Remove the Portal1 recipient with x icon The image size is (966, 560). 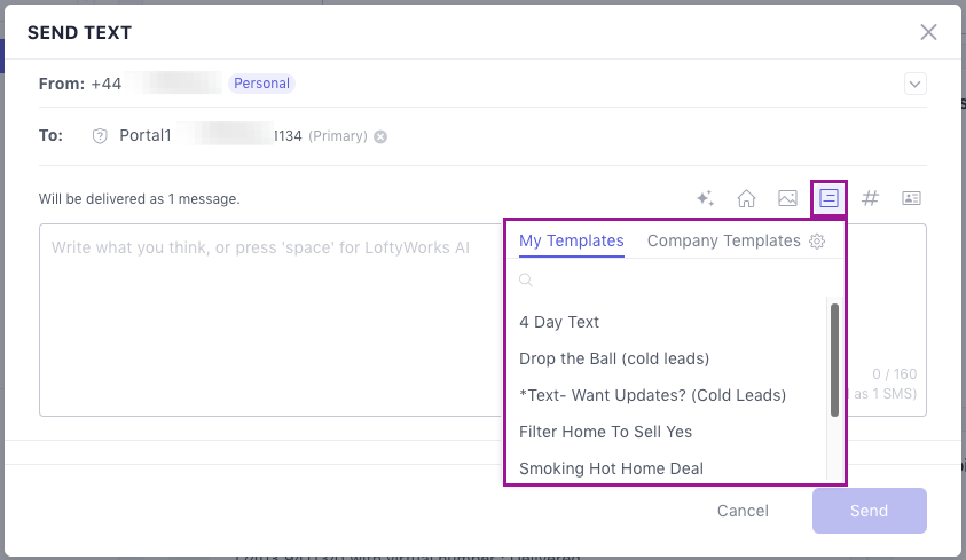point(380,136)
